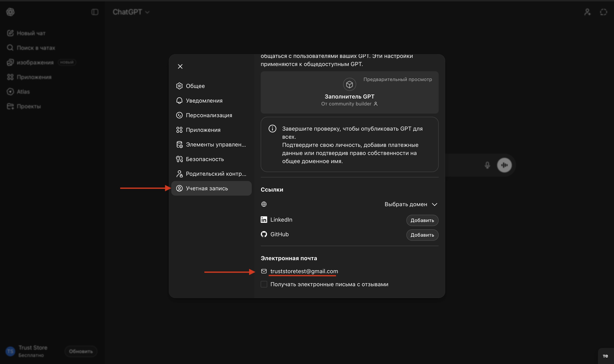The height and width of the screenshot is (364, 614).
Task: Select the Персонализация settings tab
Action: point(209,115)
